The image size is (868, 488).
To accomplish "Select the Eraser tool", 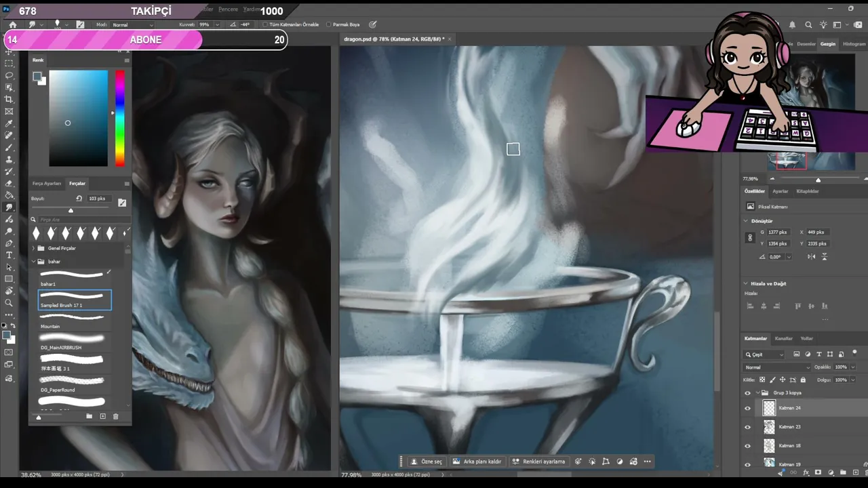I will click(9, 184).
